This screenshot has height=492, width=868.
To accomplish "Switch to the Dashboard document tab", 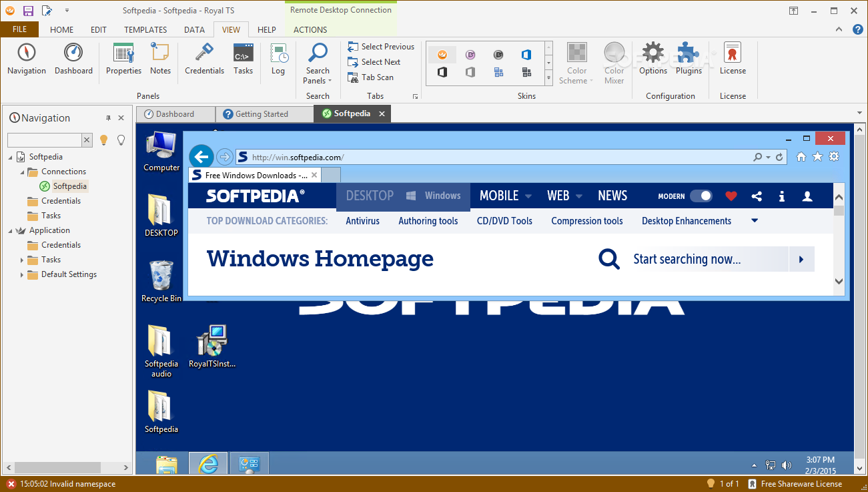I will tap(175, 114).
